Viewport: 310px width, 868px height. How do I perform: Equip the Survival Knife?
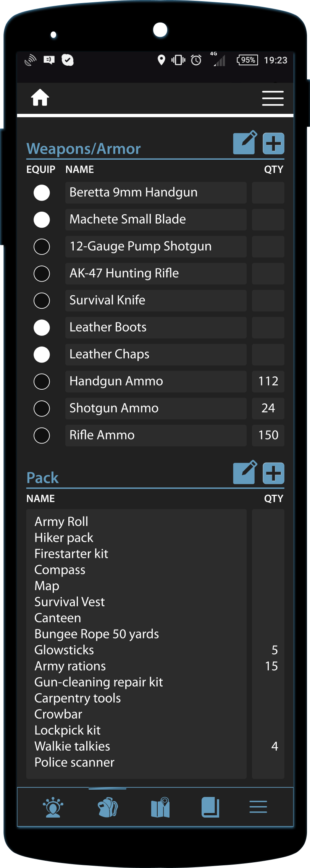42,301
